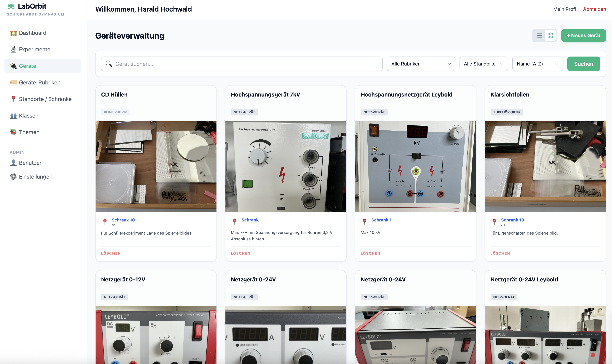
Task: Switch to list view layout
Action: (x=539, y=36)
